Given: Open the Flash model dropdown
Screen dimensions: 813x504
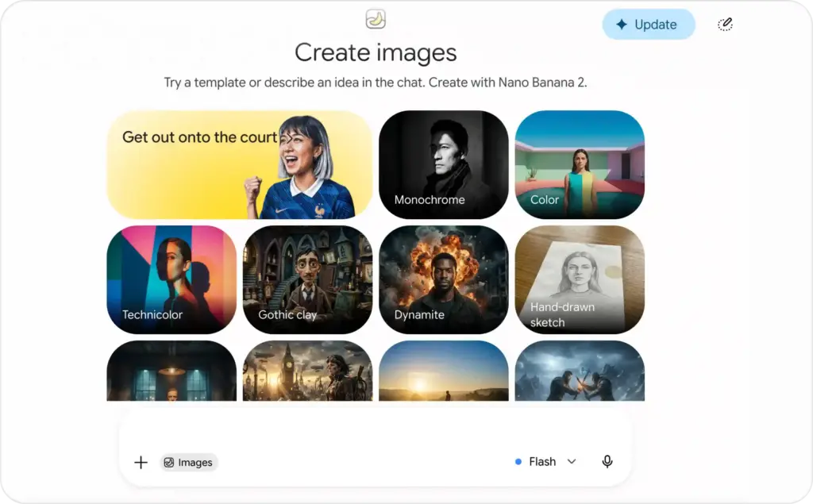Looking at the screenshot, I should click(x=545, y=461).
